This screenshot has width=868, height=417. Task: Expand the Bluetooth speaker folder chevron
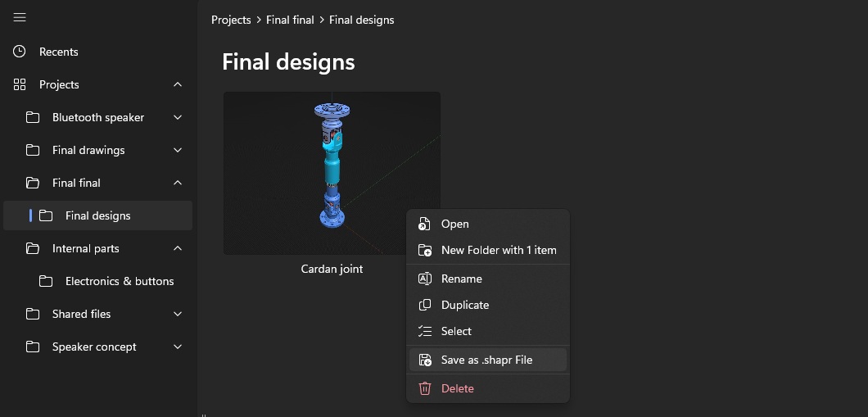pyautogui.click(x=178, y=117)
